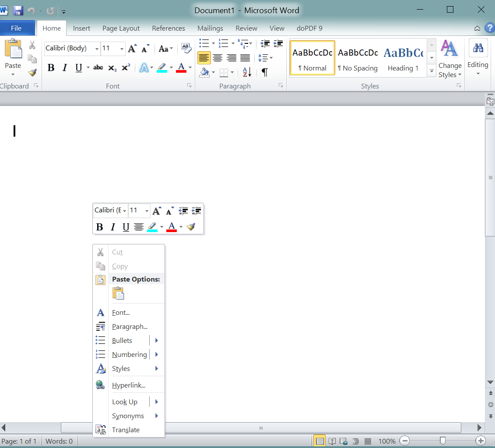Justify text in the ribbon

click(245, 58)
